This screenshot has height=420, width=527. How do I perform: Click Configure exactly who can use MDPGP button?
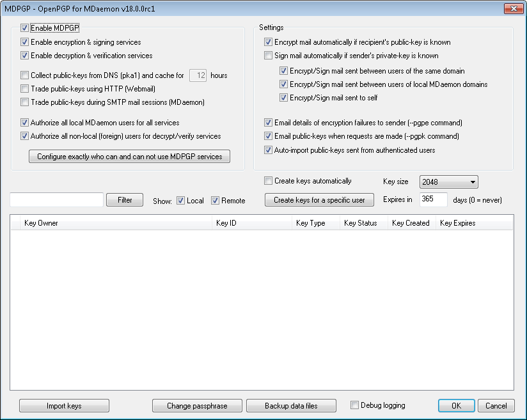point(129,157)
